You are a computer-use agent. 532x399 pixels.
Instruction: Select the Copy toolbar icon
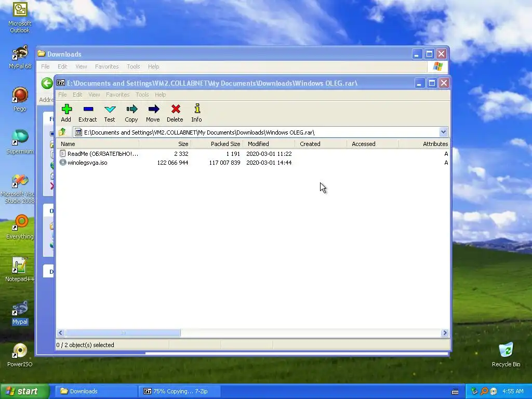click(x=131, y=113)
